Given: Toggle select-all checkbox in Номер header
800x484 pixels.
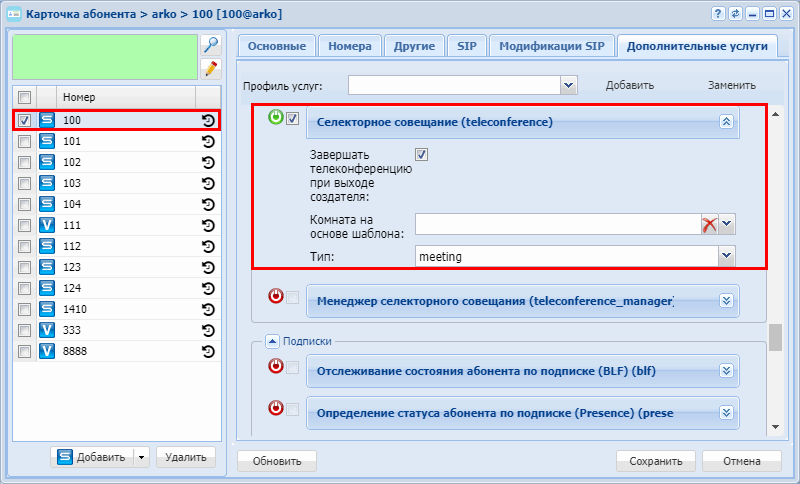Looking at the screenshot, I should click(24, 97).
